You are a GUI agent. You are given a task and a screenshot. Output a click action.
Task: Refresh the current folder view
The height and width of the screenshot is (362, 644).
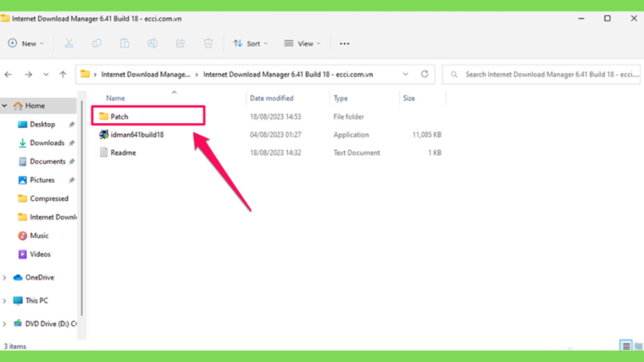425,74
